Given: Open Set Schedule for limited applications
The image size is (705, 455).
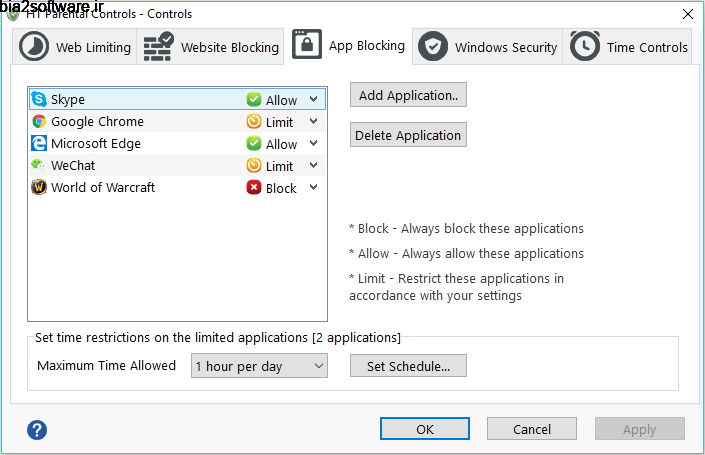Looking at the screenshot, I should pyautogui.click(x=408, y=366).
